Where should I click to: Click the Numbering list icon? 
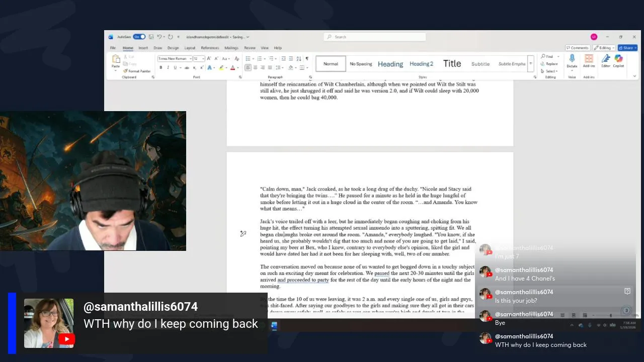pyautogui.click(x=259, y=58)
